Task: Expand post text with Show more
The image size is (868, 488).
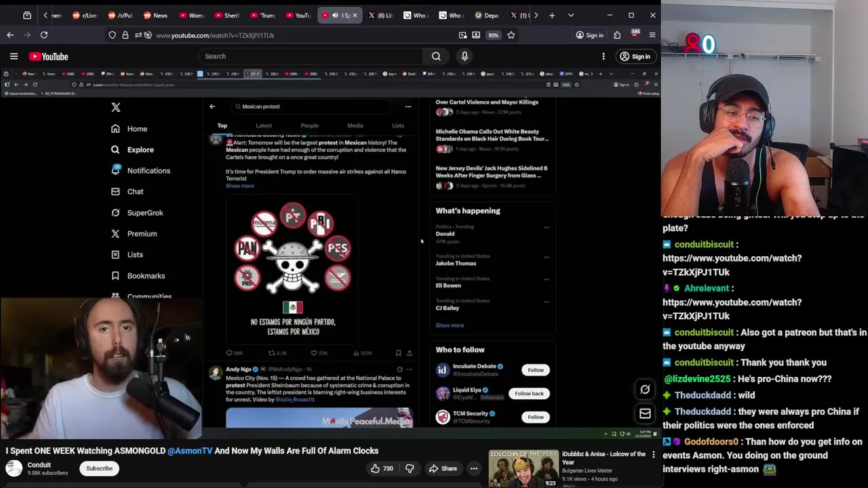Action: tap(240, 186)
